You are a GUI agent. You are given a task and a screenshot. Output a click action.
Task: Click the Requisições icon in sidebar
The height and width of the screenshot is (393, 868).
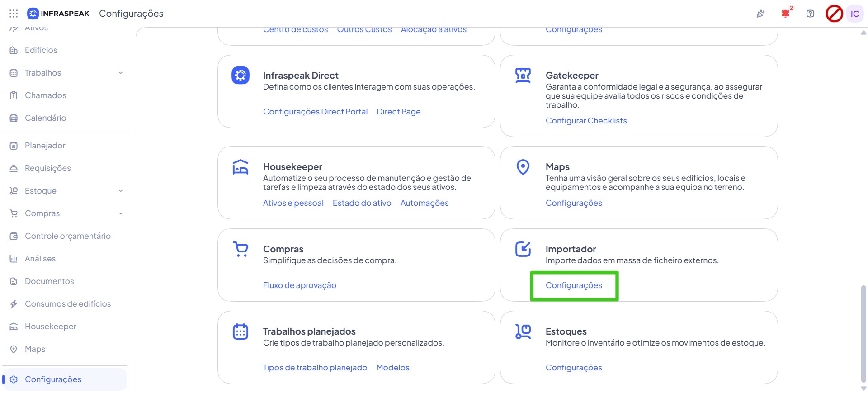click(x=14, y=168)
